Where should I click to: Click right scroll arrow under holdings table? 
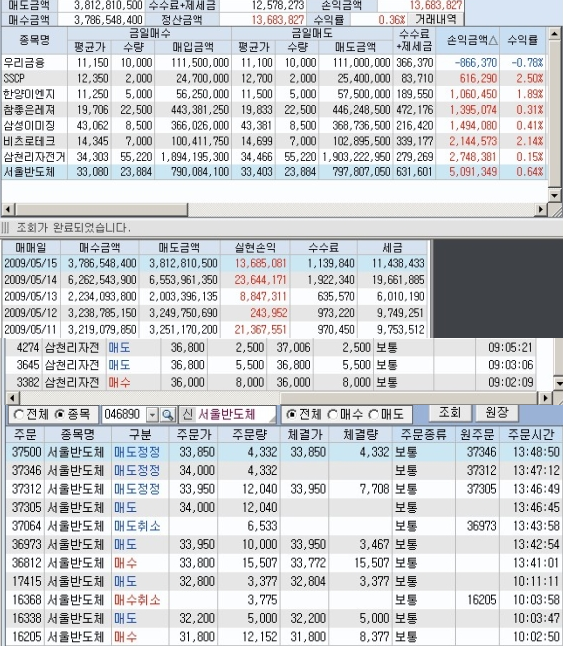click(541, 210)
